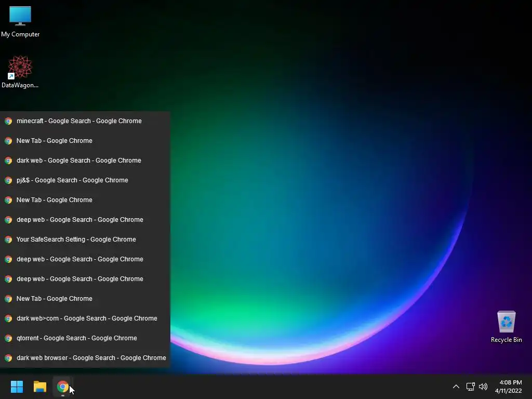Click Chrome icon beside the minecraft entry
Viewport: 532px width, 399px height.
click(8, 121)
